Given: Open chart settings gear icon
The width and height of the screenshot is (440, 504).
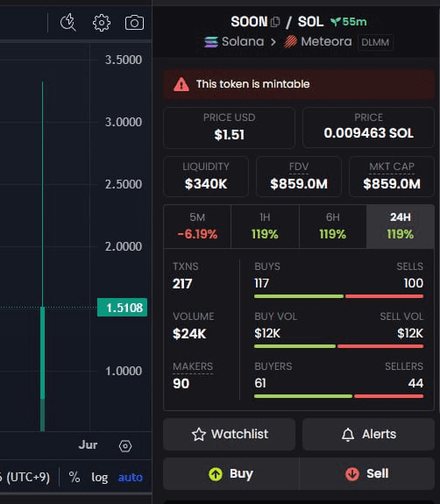Looking at the screenshot, I should (102, 23).
